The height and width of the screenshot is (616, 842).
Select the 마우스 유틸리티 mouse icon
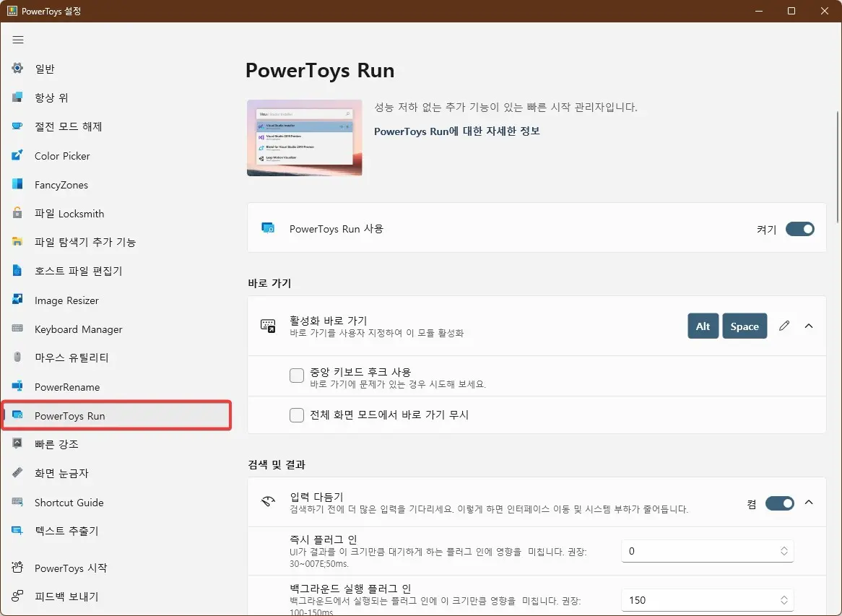click(x=17, y=357)
